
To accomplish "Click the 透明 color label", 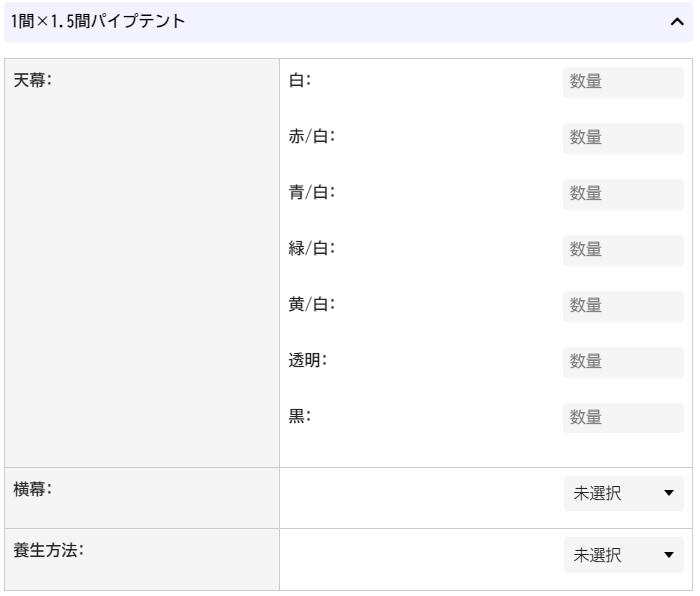I will pyautogui.click(x=308, y=360).
